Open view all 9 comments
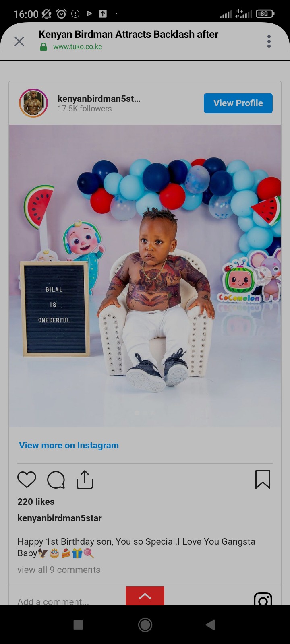 click(x=59, y=570)
